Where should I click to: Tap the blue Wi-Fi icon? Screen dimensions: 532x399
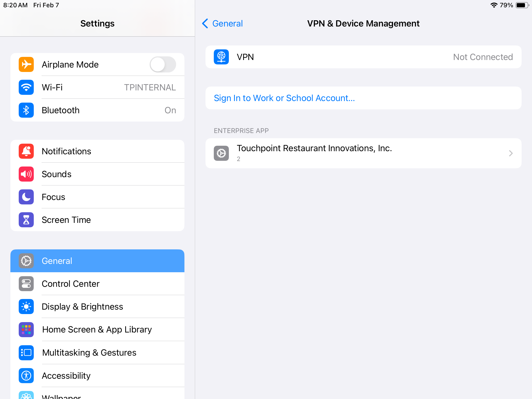click(26, 87)
